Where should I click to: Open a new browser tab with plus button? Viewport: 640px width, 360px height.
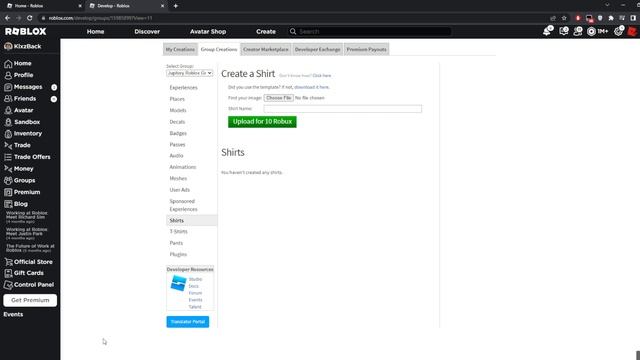[x=176, y=6]
